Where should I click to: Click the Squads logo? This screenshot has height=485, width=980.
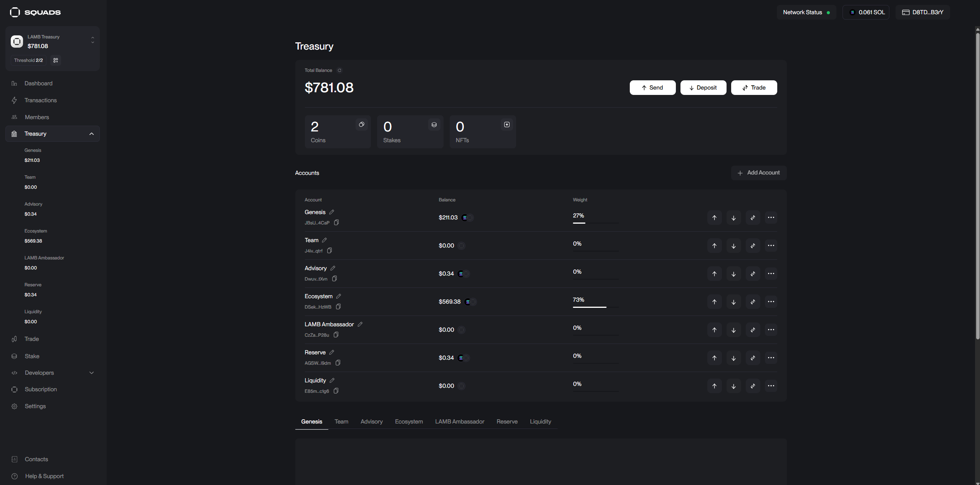[x=35, y=12]
